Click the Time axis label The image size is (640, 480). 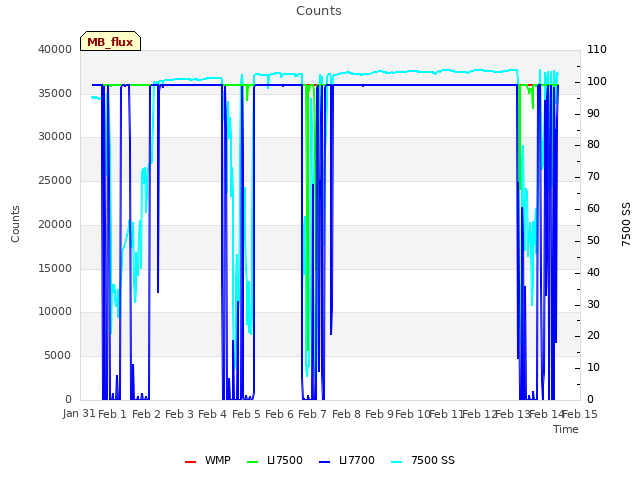(566, 429)
